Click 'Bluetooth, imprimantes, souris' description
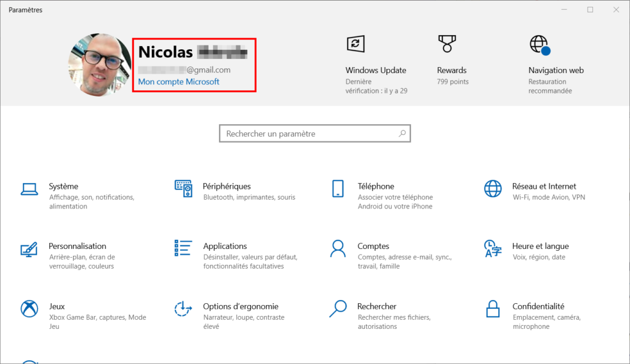 [249, 197]
